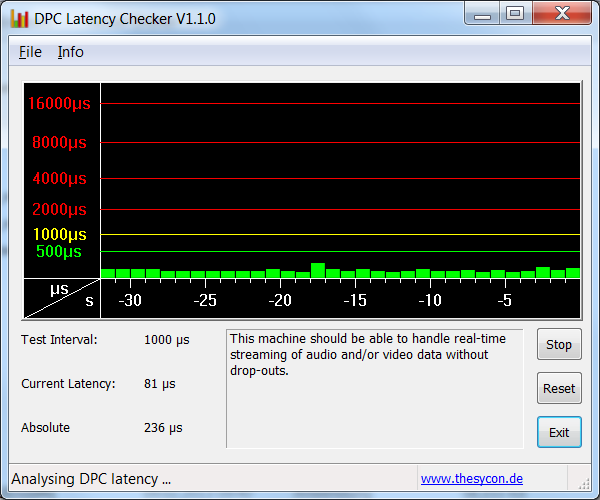
Task: Open the File menu
Action: coord(30,52)
